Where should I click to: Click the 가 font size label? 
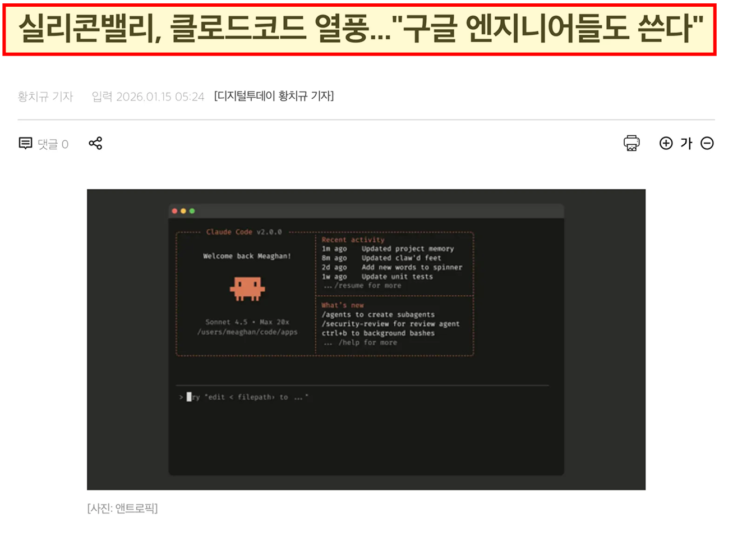(686, 144)
